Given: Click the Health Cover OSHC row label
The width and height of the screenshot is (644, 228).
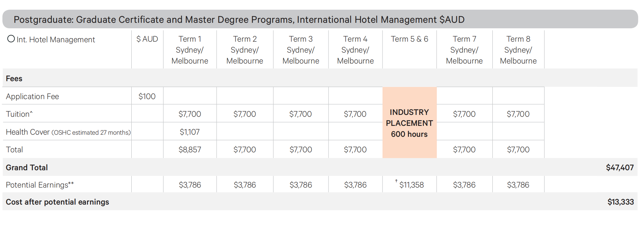Looking at the screenshot, I should point(68,132).
